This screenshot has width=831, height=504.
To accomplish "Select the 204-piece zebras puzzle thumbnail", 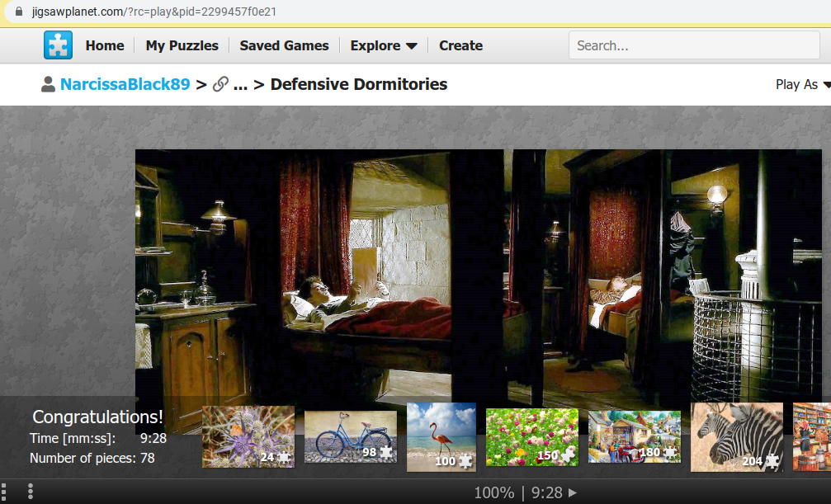I will pyautogui.click(x=737, y=437).
